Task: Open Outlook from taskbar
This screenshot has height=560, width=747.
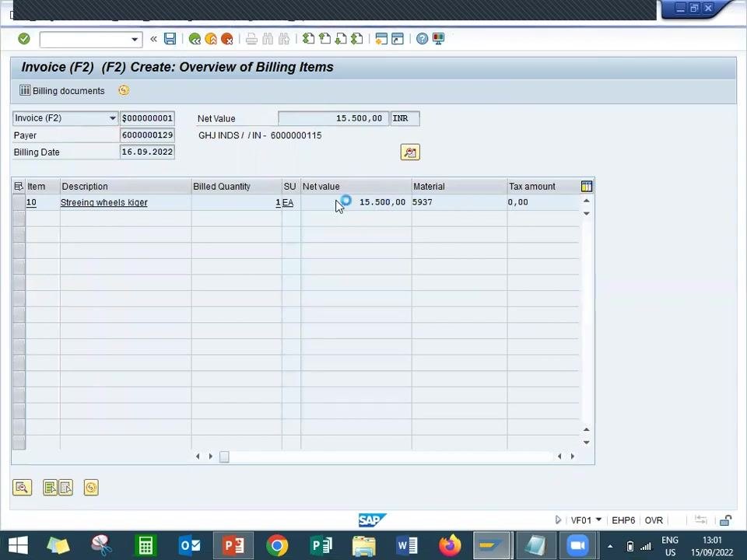Action: click(x=190, y=545)
